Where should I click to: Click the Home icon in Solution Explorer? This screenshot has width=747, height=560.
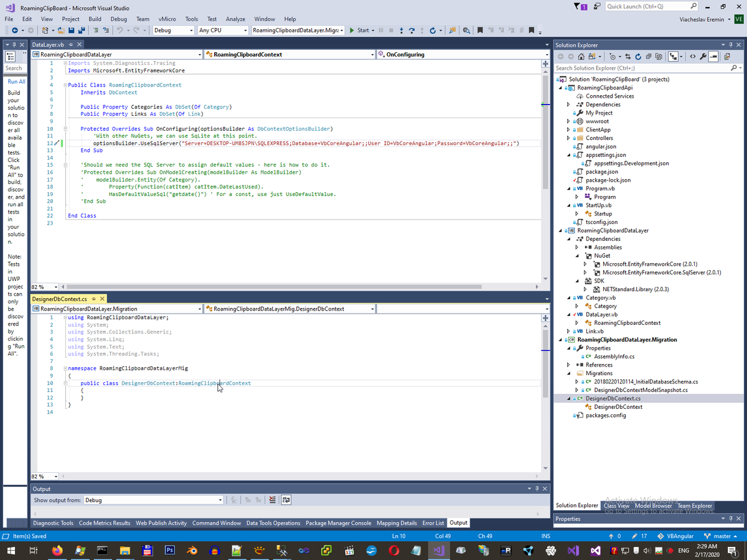click(x=581, y=56)
